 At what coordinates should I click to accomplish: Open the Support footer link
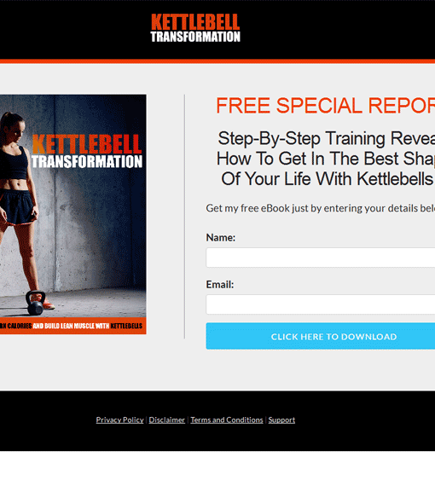tap(281, 420)
